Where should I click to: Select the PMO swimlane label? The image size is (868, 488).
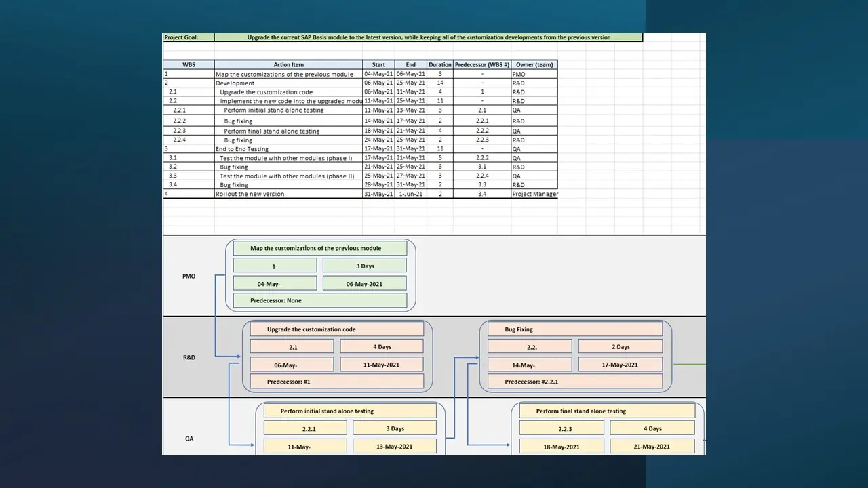point(189,276)
